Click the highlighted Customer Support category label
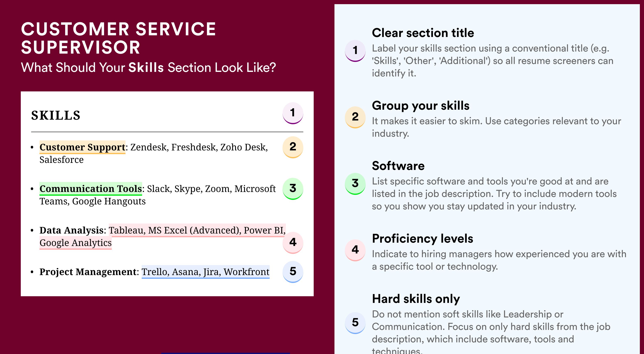Viewport: 644px width, 354px height. pyautogui.click(x=82, y=147)
